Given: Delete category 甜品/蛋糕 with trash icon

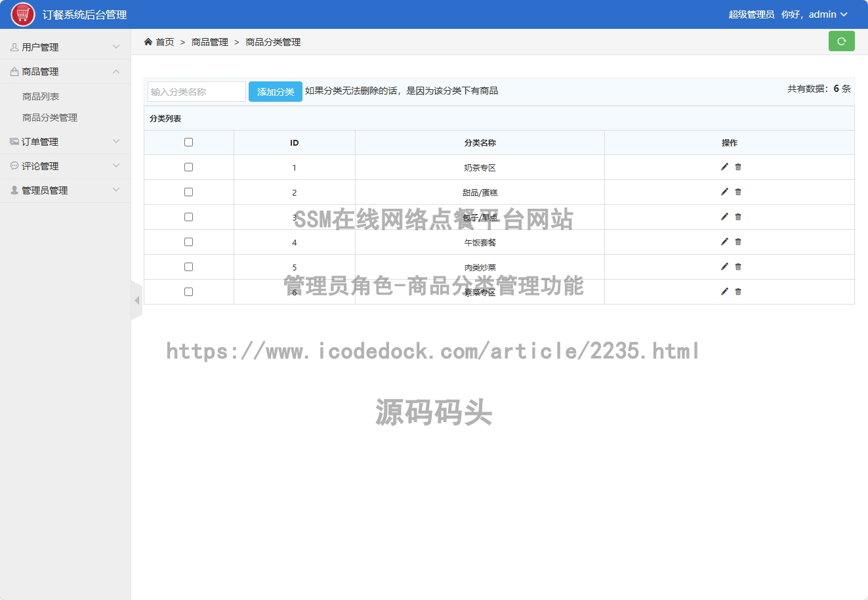Looking at the screenshot, I should [738, 192].
